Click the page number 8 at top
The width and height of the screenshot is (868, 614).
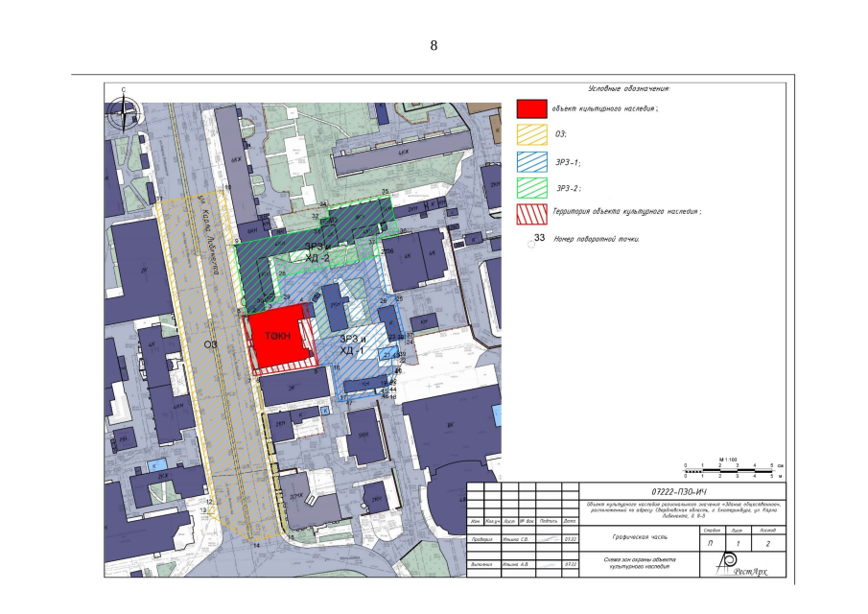pos(434,45)
